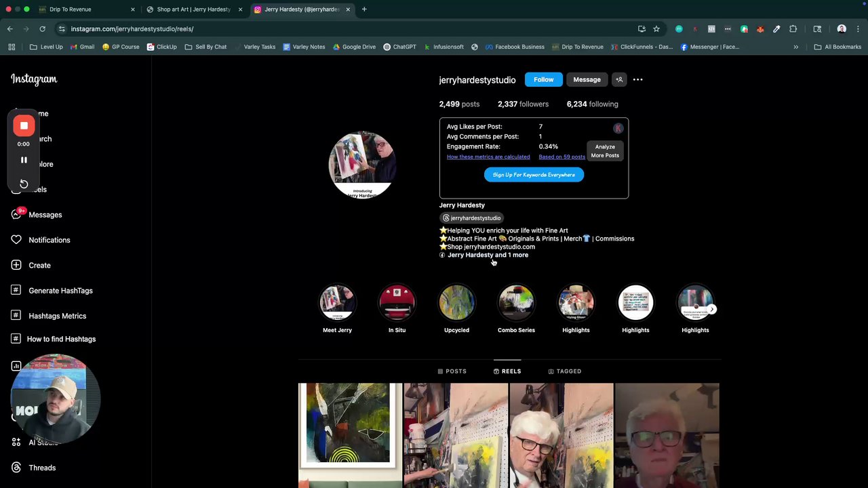Image resolution: width=868 pixels, height=488 pixels.
Task: Click the Keywords Everywhere K icon in metrics box
Action: click(x=618, y=128)
